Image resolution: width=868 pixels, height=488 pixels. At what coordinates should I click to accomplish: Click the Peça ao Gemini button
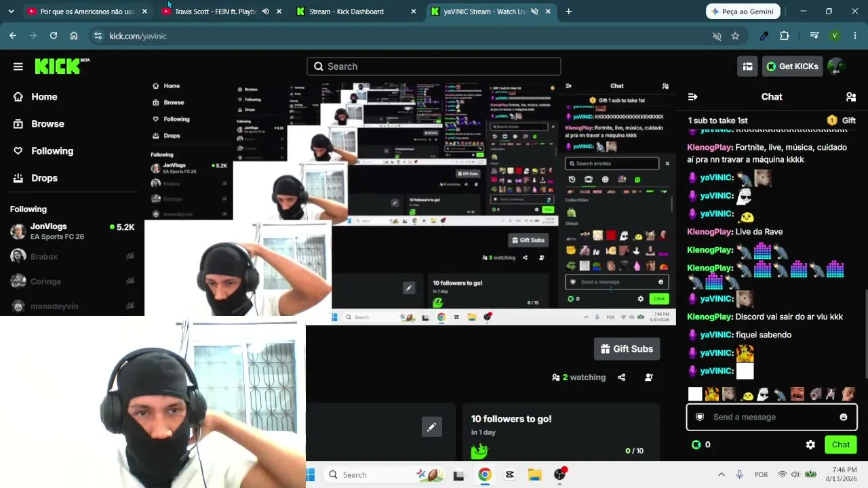[743, 12]
